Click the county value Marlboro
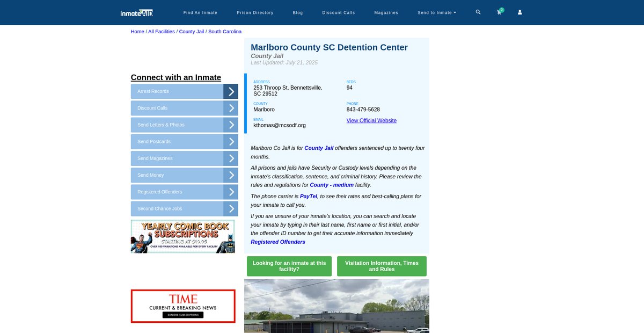The image size is (644, 333). (264, 110)
